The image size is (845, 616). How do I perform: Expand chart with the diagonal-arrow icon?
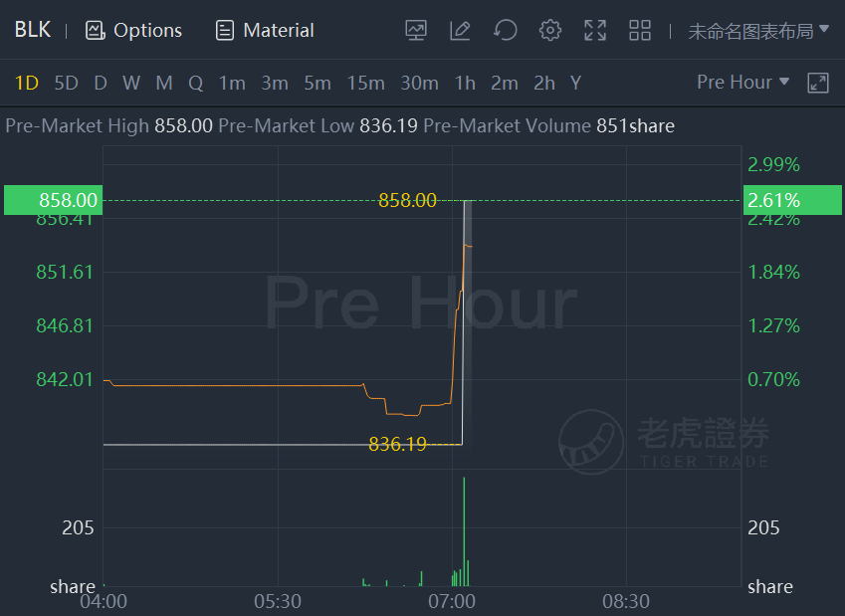point(817,83)
